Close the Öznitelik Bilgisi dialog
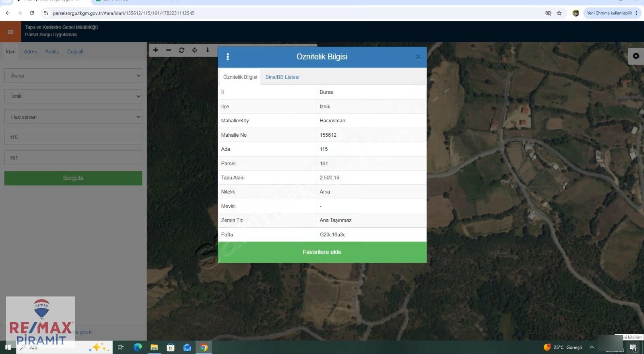Screen dimensions: 644x354 click(418, 57)
